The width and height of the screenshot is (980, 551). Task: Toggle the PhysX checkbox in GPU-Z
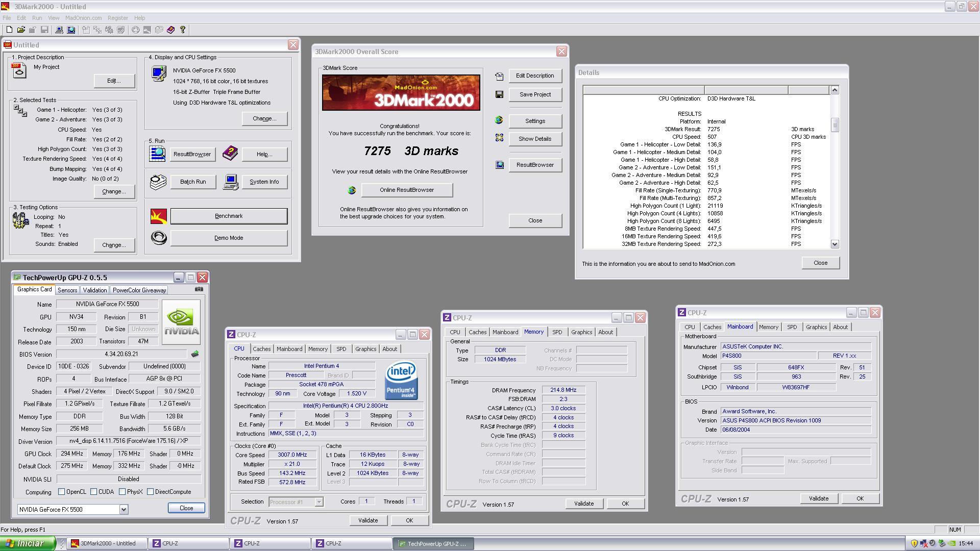click(122, 492)
